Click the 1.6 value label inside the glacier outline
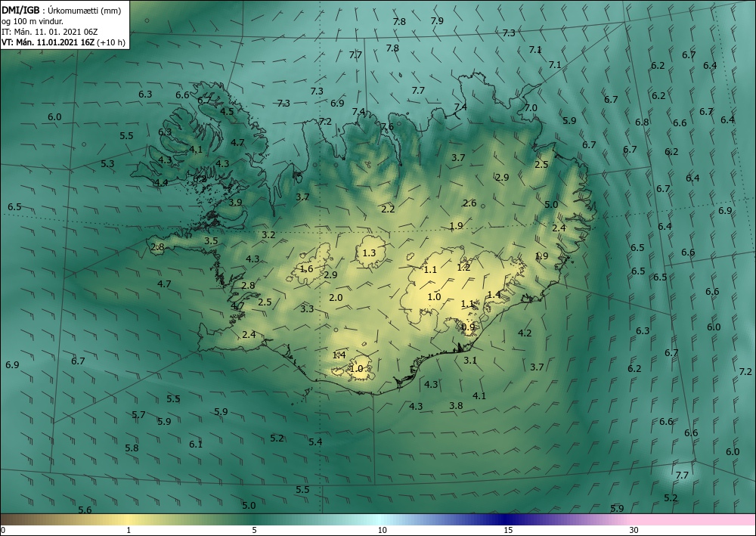The width and height of the screenshot is (756, 536). click(x=307, y=269)
